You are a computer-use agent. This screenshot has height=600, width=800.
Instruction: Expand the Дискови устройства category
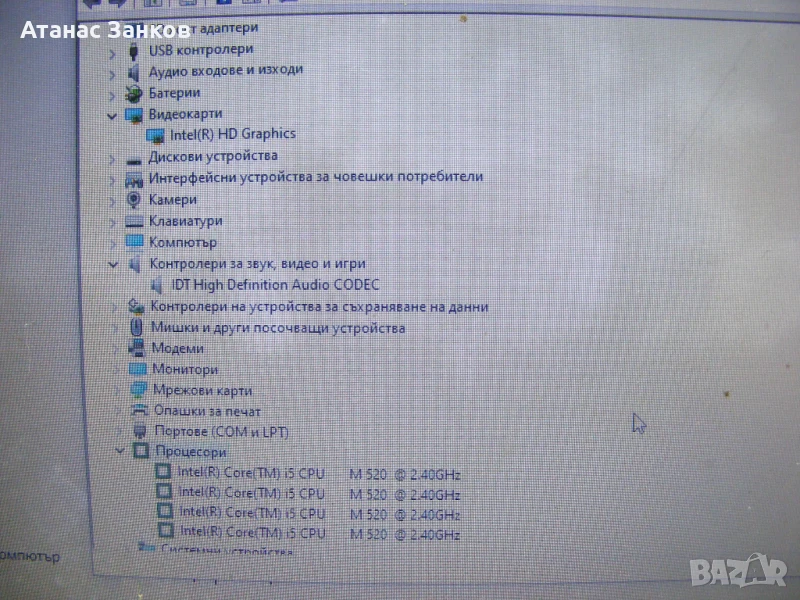(x=111, y=158)
